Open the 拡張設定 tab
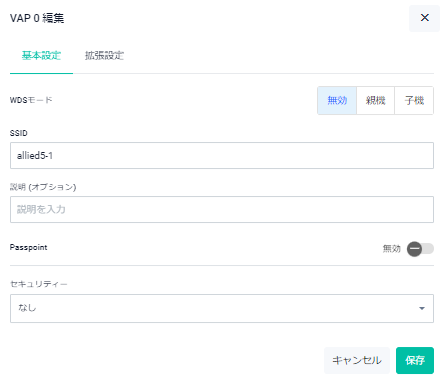The width and height of the screenshot is (443, 379). pos(104,55)
